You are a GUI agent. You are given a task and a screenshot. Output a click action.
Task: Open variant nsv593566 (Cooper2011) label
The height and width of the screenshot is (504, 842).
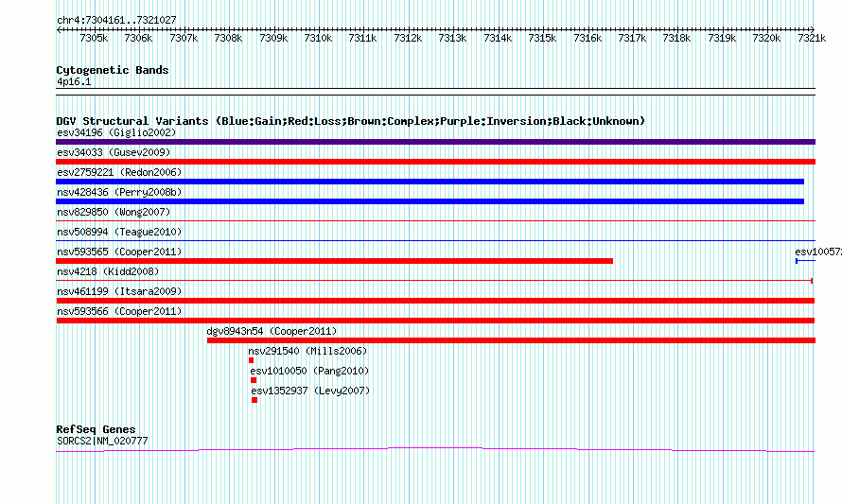click(x=119, y=311)
